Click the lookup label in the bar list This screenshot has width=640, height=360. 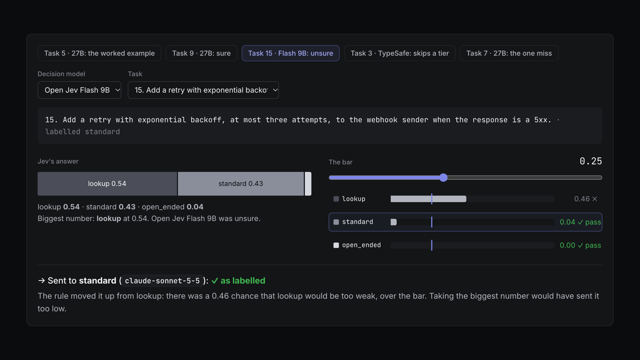353,199
